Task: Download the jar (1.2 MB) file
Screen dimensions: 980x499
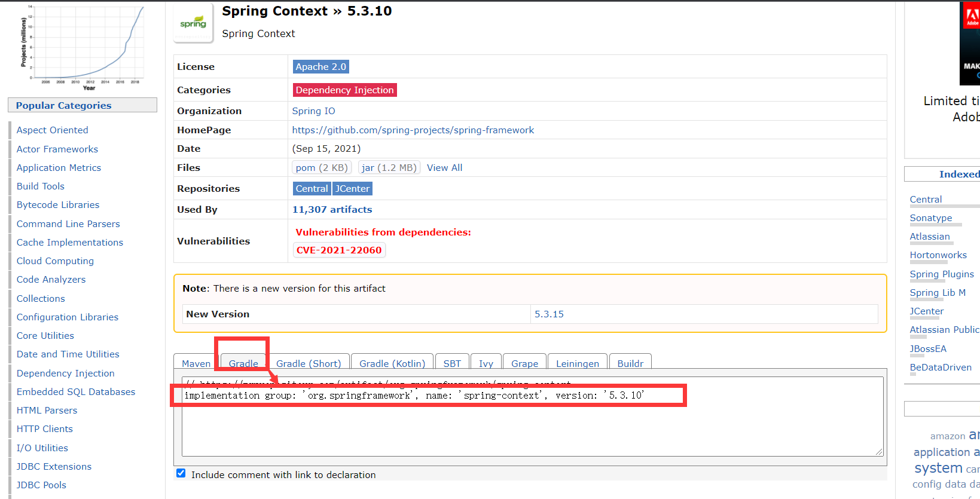Action: click(x=389, y=168)
